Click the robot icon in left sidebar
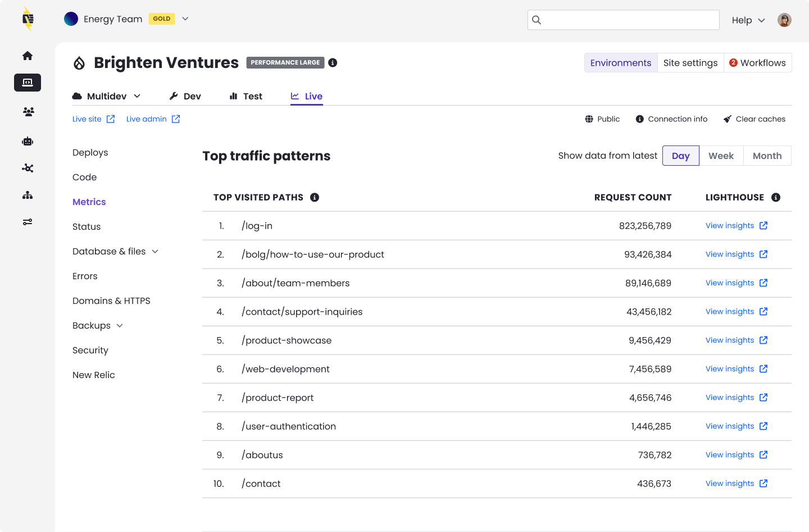Image resolution: width=809 pixels, height=532 pixels. 28,141
